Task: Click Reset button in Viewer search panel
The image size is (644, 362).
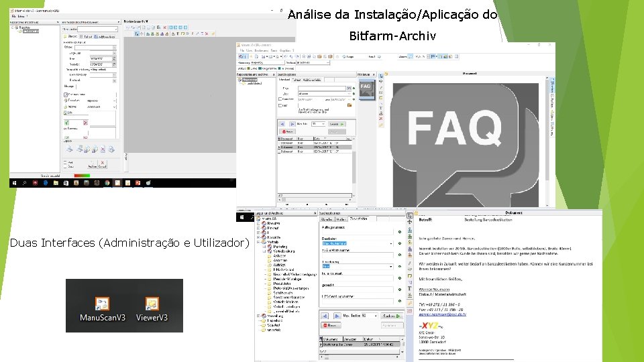Action: point(288,131)
